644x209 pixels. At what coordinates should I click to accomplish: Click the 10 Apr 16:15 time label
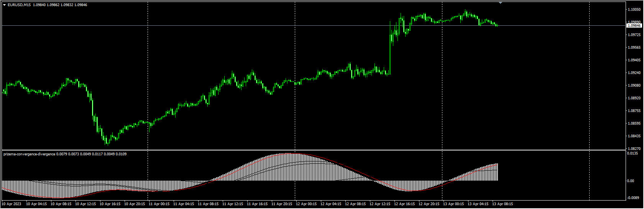coord(110,204)
